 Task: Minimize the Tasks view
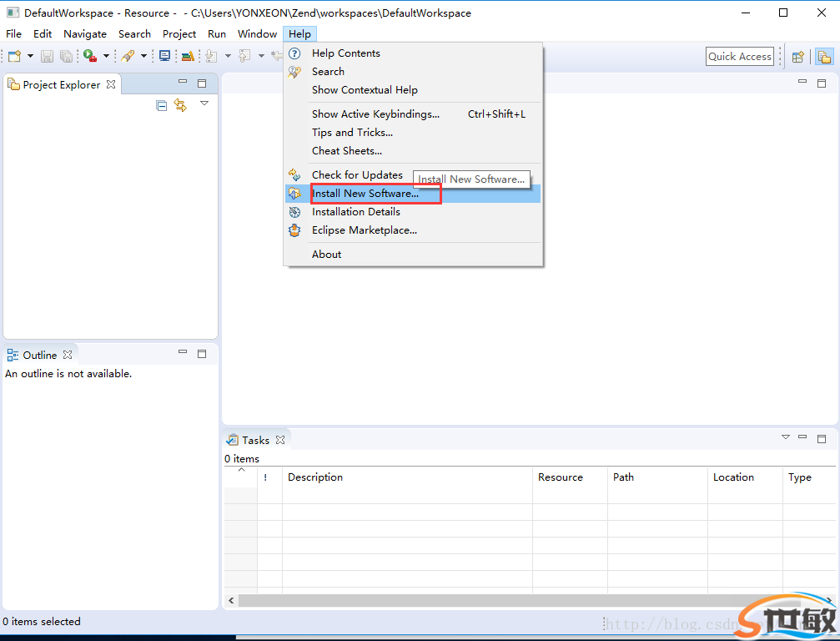pos(802,437)
